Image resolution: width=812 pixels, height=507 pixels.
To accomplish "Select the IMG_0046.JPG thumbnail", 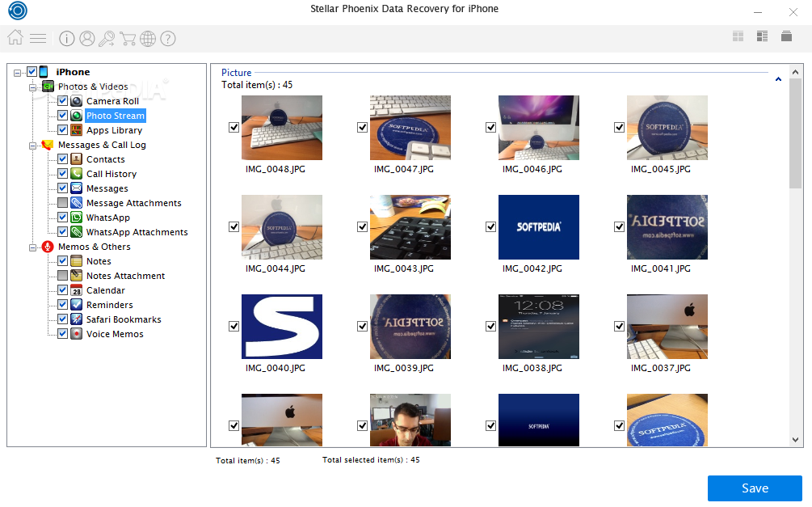I will point(539,128).
